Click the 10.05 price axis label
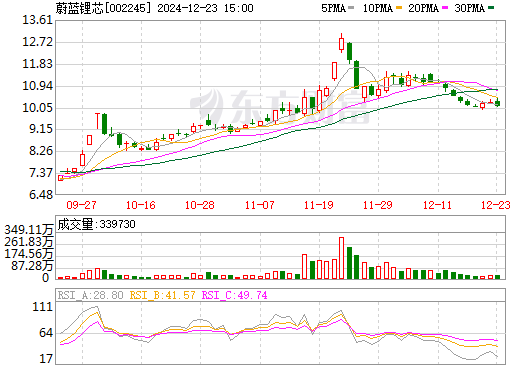Screen dimensions: 520x365 point(38,108)
